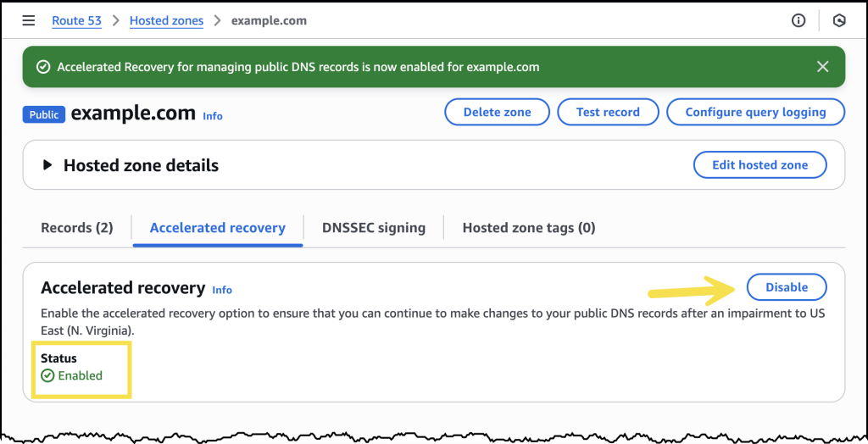
Task: Dismiss the green success notification banner
Action: (x=822, y=67)
